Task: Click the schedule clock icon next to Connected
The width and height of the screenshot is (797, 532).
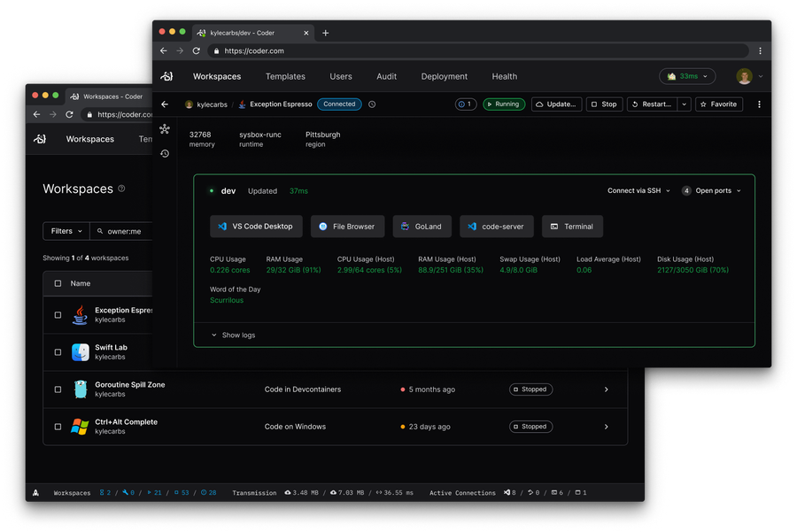Action: 372,104
